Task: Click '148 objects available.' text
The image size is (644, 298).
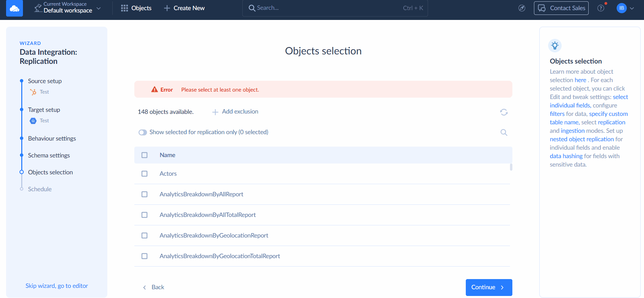Action: tap(166, 112)
